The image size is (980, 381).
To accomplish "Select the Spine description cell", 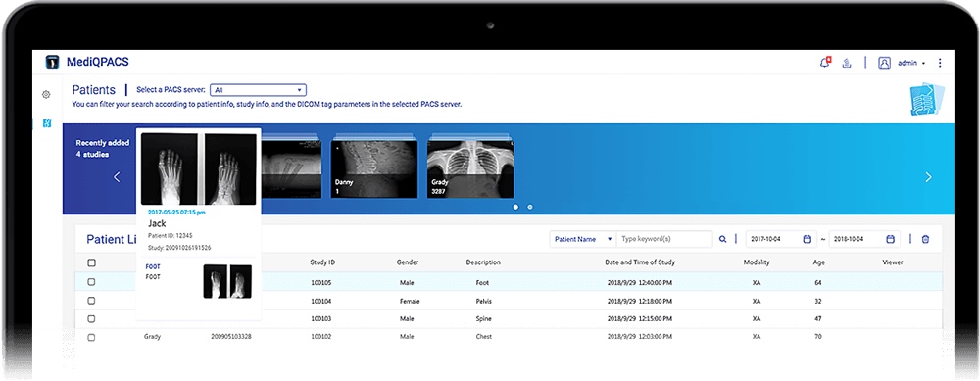I will pyautogui.click(x=484, y=318).
